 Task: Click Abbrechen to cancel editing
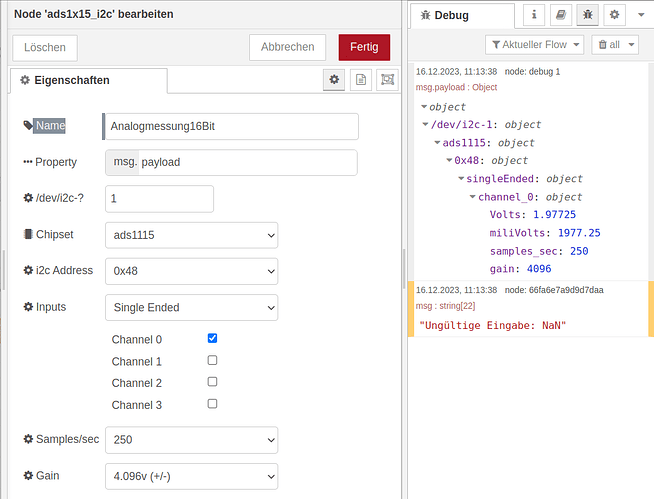[x=287, y=47]
